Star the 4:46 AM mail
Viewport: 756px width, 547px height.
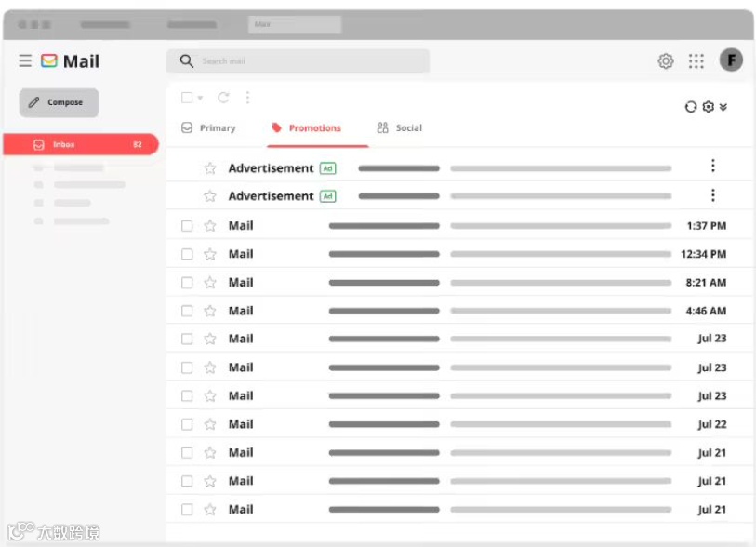point(210,311)
